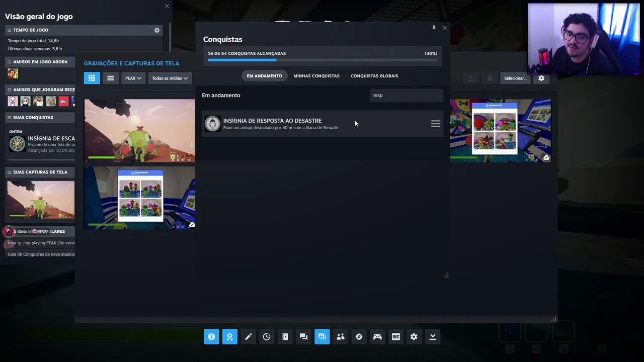Click the screenshots window resize grip
Viewport: 644px width, 362px height.
(x=554, y=319)
